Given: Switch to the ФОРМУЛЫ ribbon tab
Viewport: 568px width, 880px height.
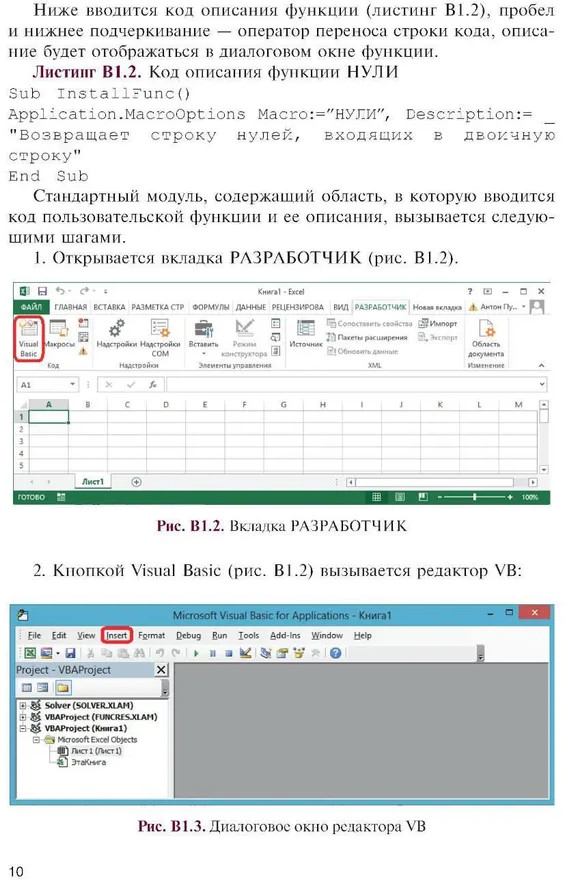Looking at the screenshot, I should pyautogui.click(x=210, y=307).
